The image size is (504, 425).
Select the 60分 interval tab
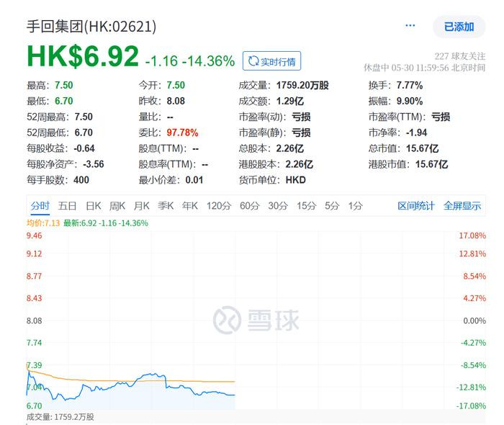click(249, 205)
